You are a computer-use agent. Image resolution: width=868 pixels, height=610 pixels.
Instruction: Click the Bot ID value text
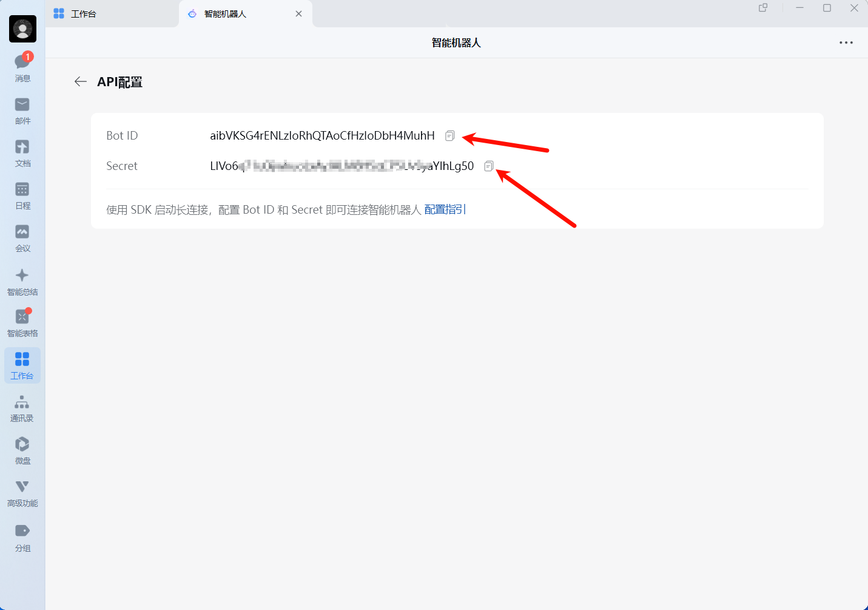click(322, 135)
